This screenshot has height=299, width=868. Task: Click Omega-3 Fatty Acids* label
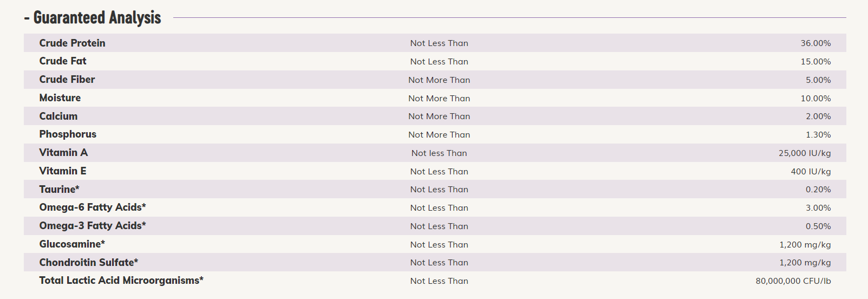[x=93, y=226]
